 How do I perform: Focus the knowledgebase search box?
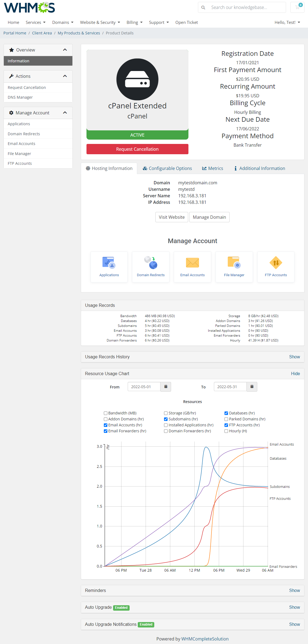tap(247, 7)
